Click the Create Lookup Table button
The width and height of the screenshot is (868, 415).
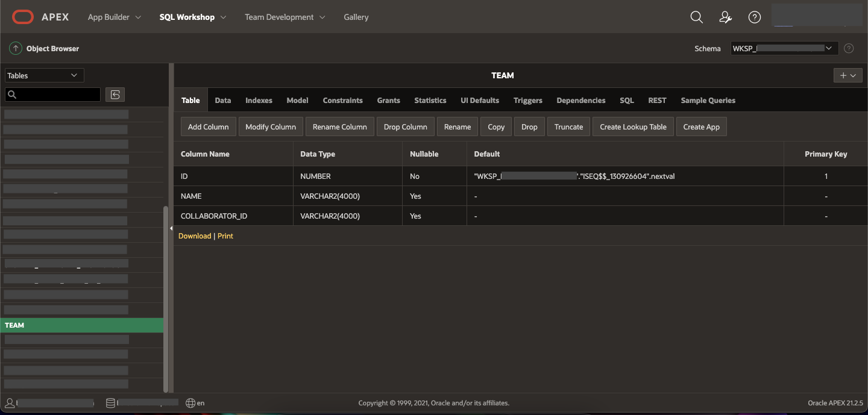click(x=633, y=126)
